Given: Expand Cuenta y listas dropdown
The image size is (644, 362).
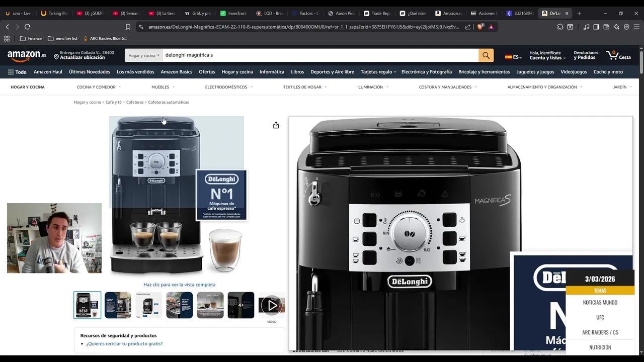Looking at the screenshot, I should 547,55.
